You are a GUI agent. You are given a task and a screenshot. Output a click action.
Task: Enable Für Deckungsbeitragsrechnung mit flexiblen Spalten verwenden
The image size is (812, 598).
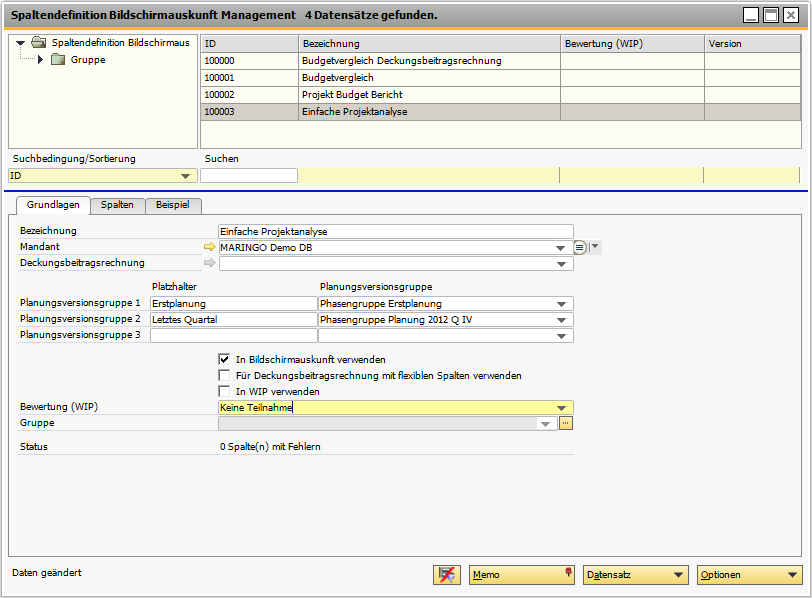[225, 375]
